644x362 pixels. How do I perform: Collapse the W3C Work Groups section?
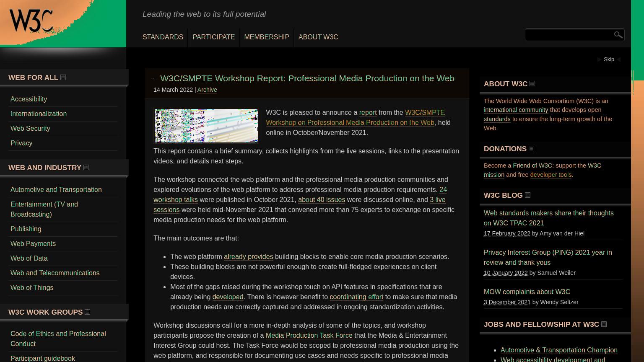pos(88,312)
